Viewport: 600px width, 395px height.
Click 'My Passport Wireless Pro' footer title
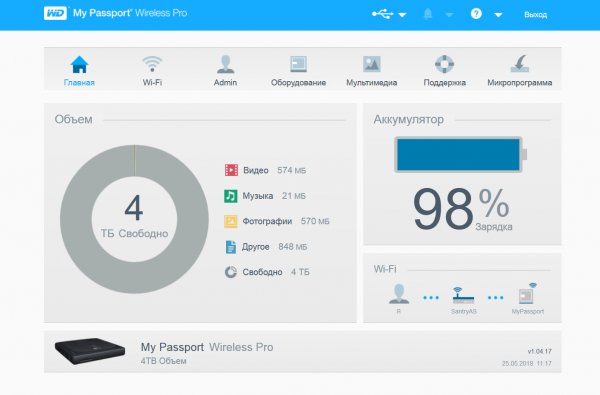tap(207, 347)
